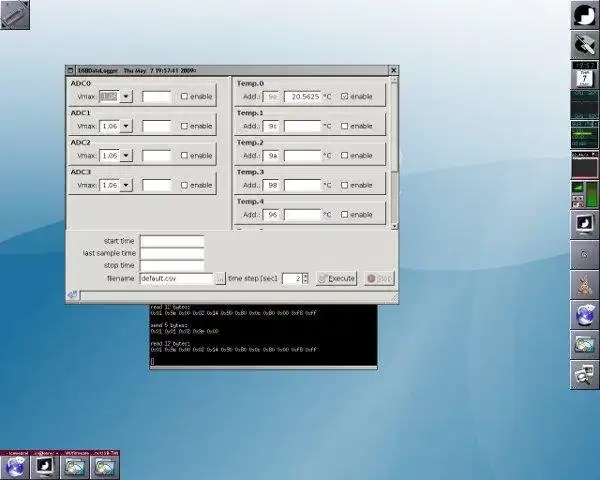Image resolution: width=600 pixels, height=480 pixels.
Task: Enable the Temp.1 sensor checkbox
Action: pos(344,126)
